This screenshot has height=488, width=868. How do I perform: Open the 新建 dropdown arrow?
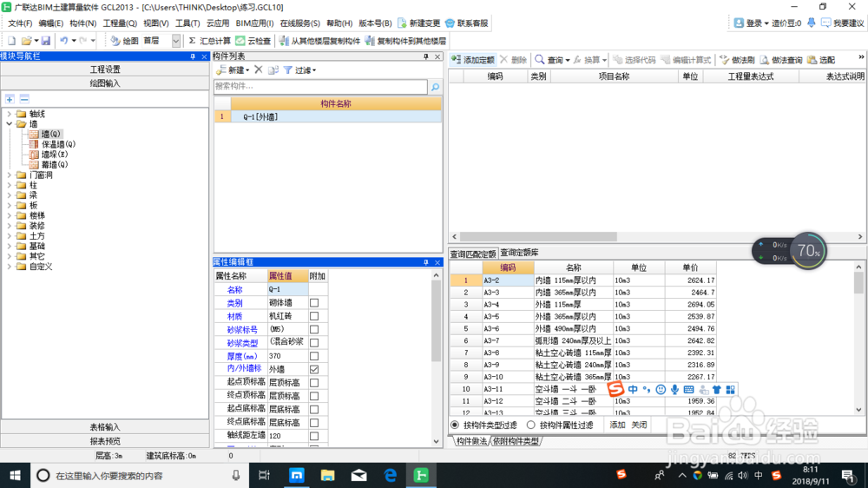(x=247, y=70)
